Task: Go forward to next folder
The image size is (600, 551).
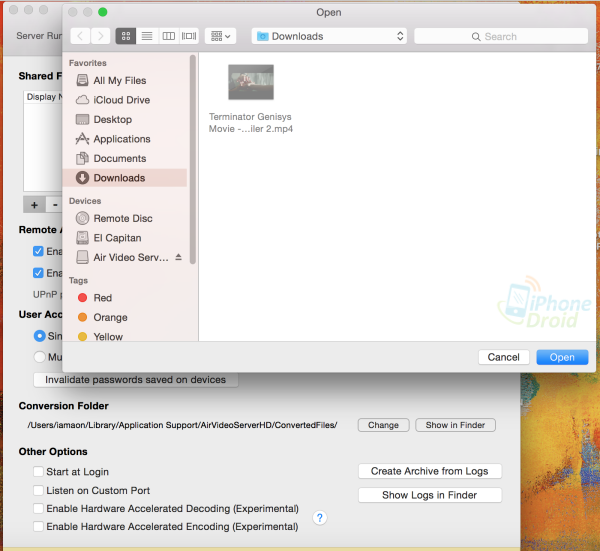Action: pos(101,36)
